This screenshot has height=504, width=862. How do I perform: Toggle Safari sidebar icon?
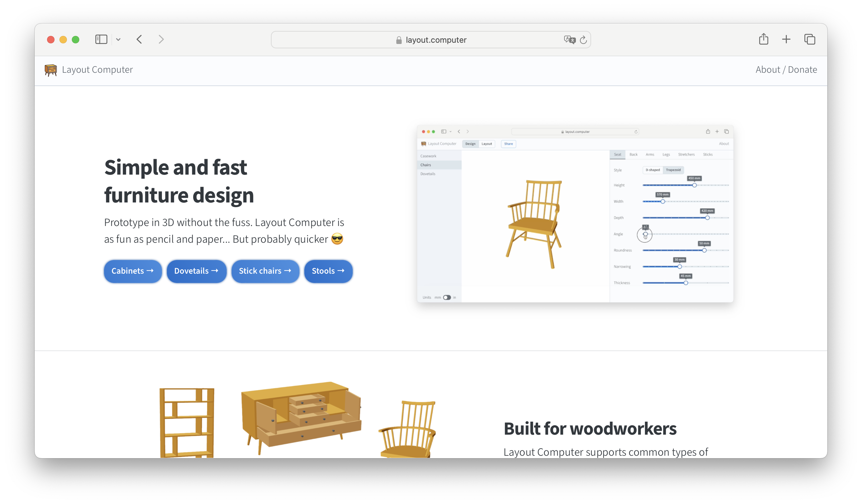point(101,39)
